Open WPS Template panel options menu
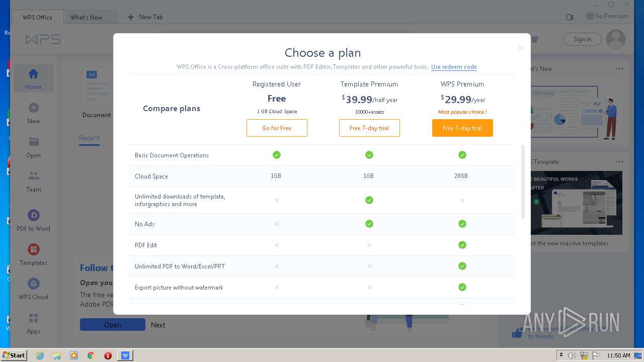Image resolution: width=644 pixels, height=362 pixels. click(619, 162)
